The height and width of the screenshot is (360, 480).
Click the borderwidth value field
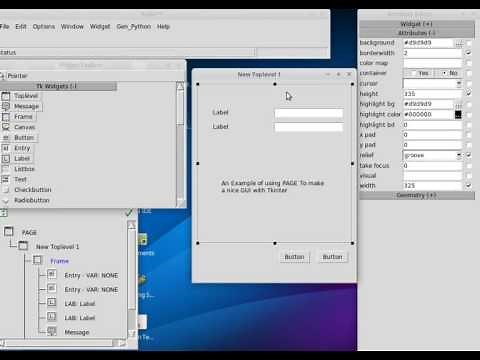(x=433, y=53)
